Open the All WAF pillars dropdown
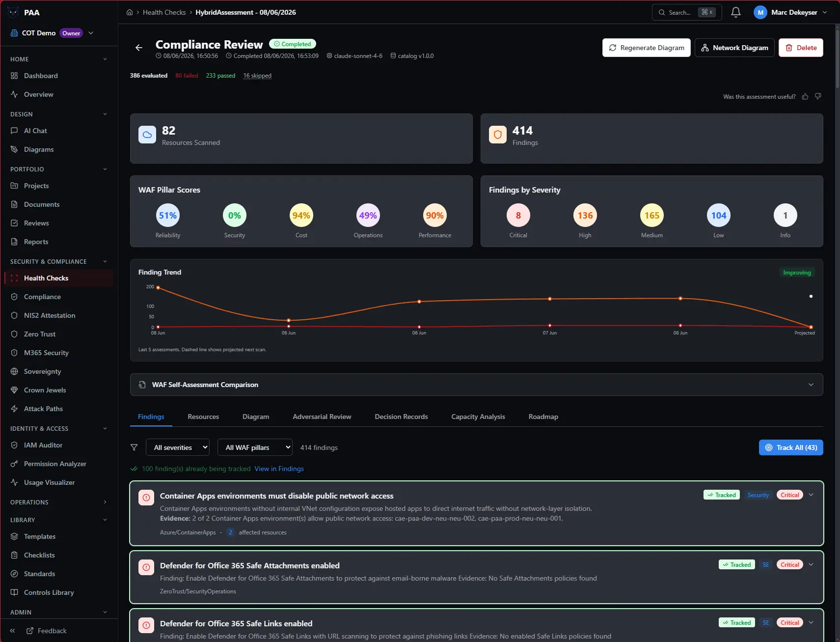This screenshot has height=642, width=840. (x=255, y=447)
